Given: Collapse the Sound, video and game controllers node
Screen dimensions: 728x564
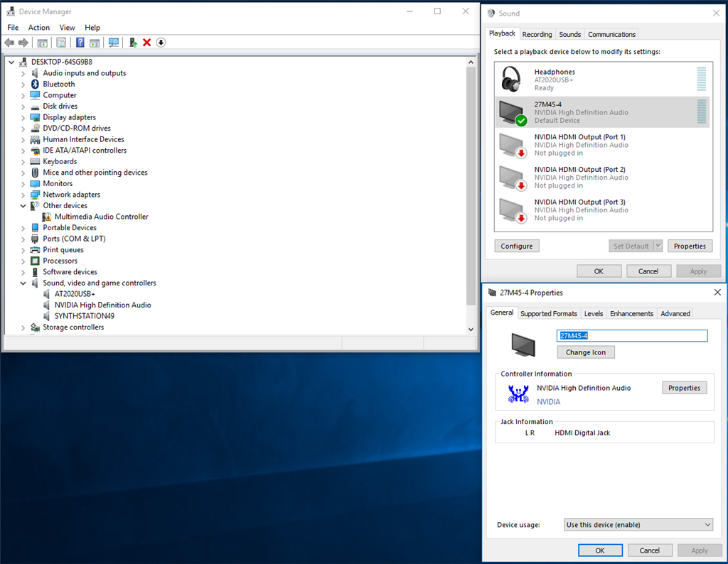Looking at the screenshot, I should click(x=23, y=283).
